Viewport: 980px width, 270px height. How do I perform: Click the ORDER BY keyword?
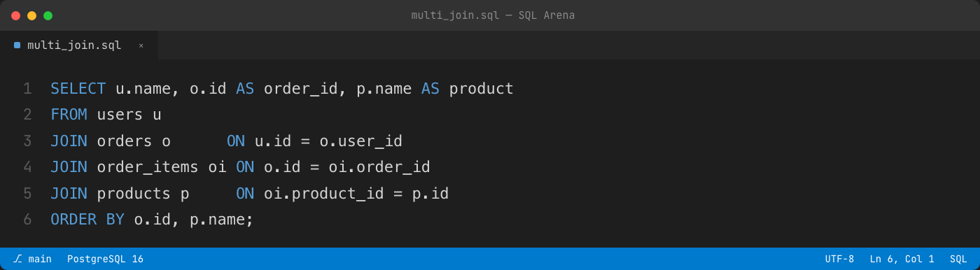tap(87, 220)
